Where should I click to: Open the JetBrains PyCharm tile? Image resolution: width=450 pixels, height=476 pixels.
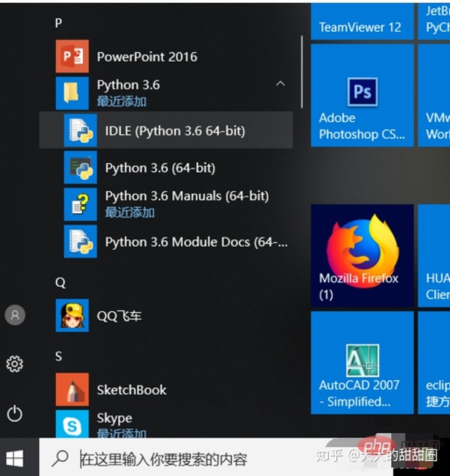[x=434, y=21]
